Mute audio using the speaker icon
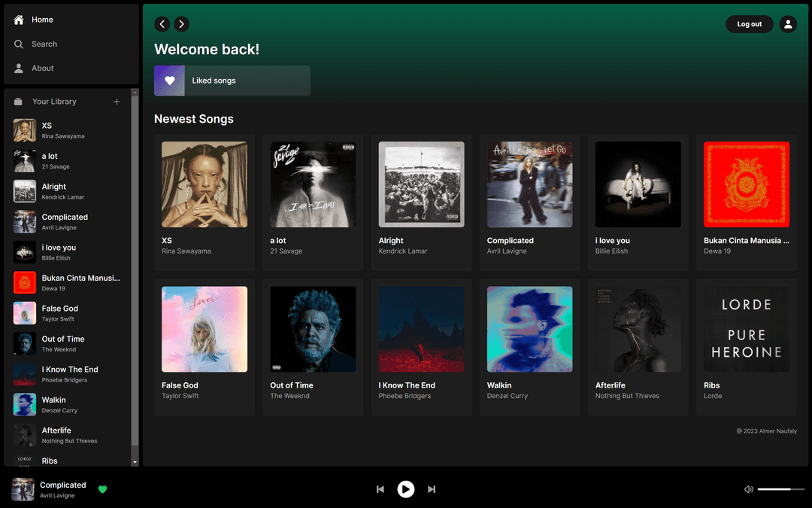812x508 pixels. pos(748,488)
